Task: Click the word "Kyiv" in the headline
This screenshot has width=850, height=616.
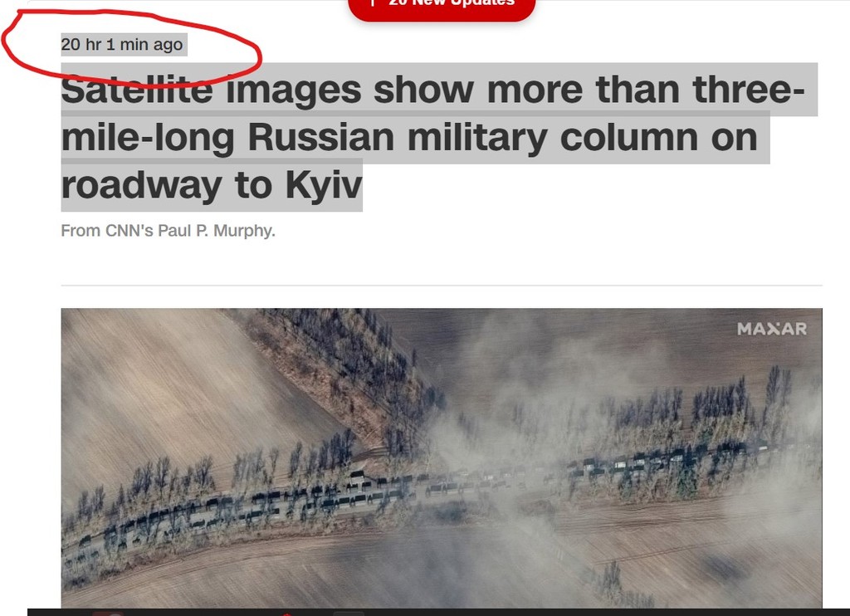Action: [323, 185]
